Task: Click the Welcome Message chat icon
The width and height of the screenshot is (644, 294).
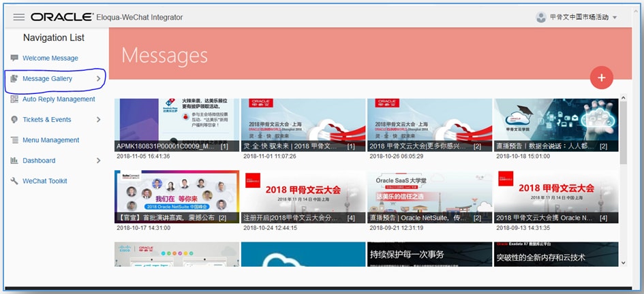Action: [x=14, y=58]
